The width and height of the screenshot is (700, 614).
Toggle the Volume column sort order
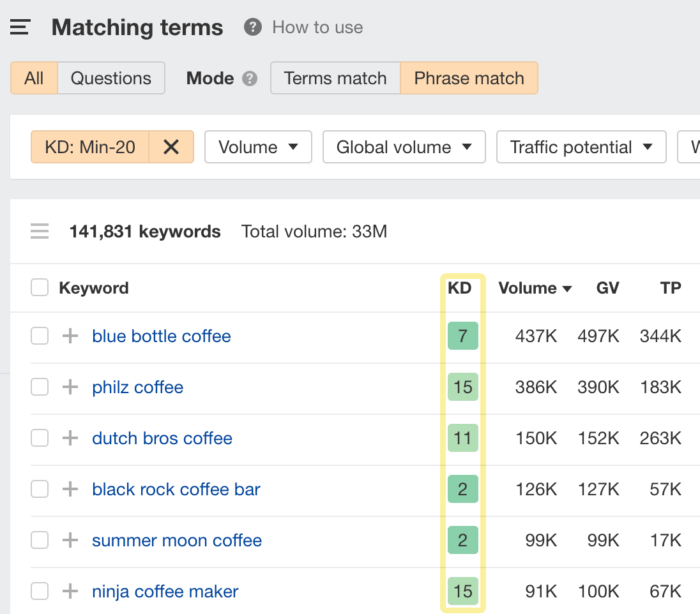pos(535,288)
